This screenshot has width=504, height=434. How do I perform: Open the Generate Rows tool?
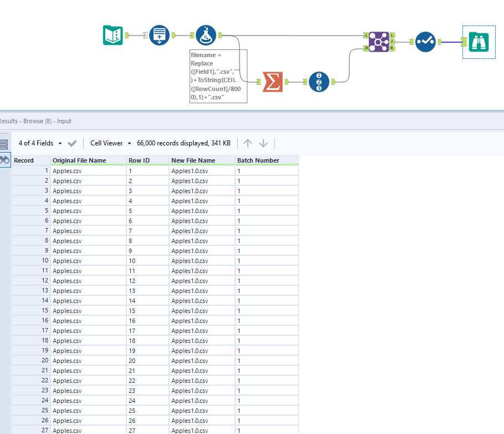[159, 34]
